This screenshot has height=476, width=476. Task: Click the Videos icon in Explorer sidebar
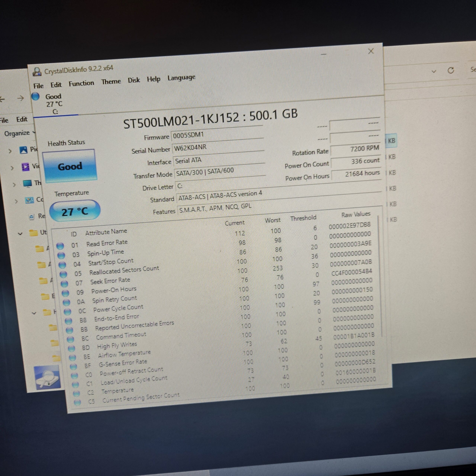point(25,167)
